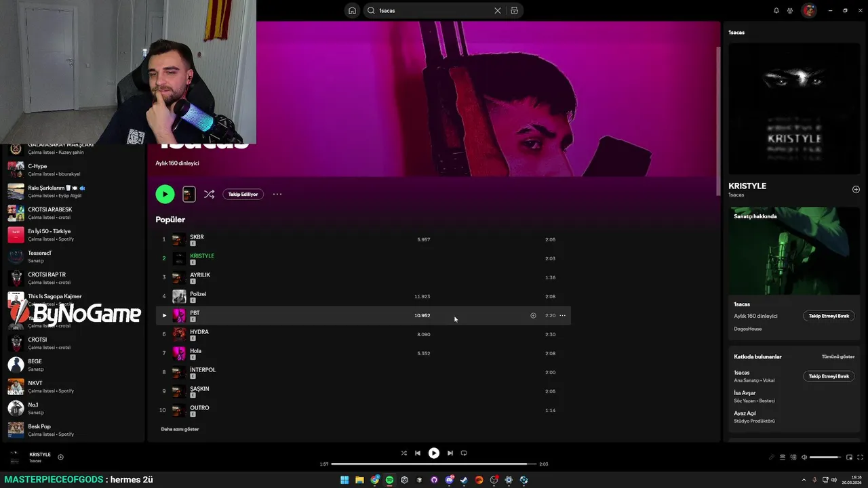
Task: Select the Polizei track
Action: (198, 294)
